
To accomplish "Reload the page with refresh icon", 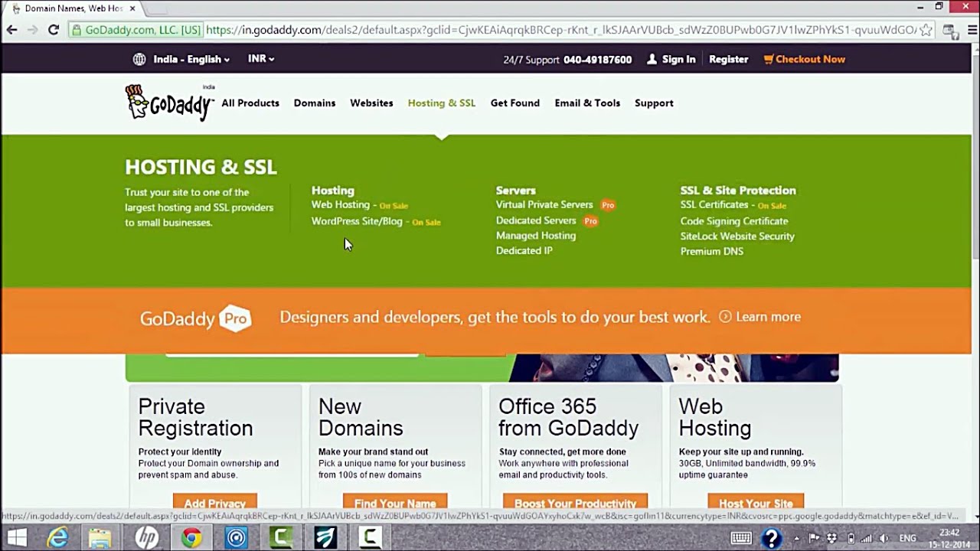I will tap(54, 30).
